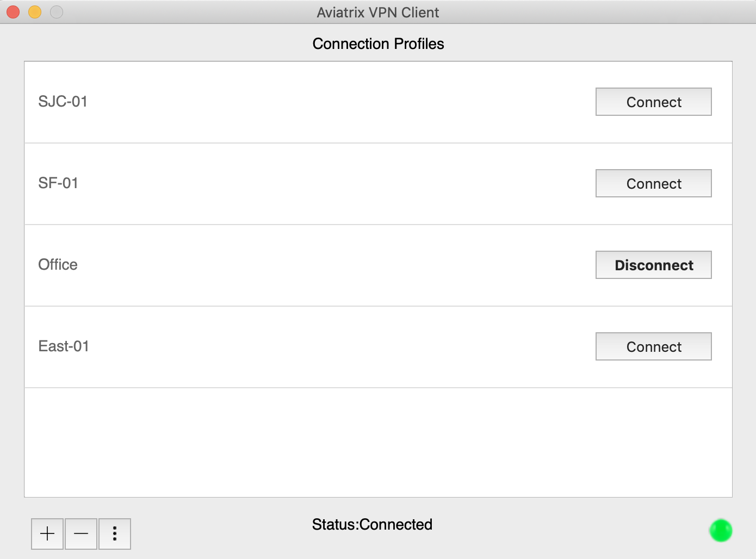The image size is (756, 559).
Task: Click the green connection status indicator
Action: click(721, 531)
